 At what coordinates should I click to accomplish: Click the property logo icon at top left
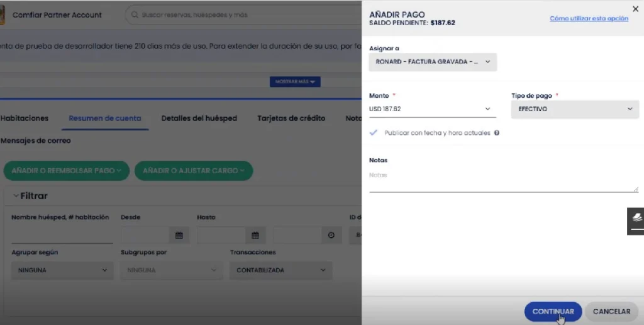[2, 14]
